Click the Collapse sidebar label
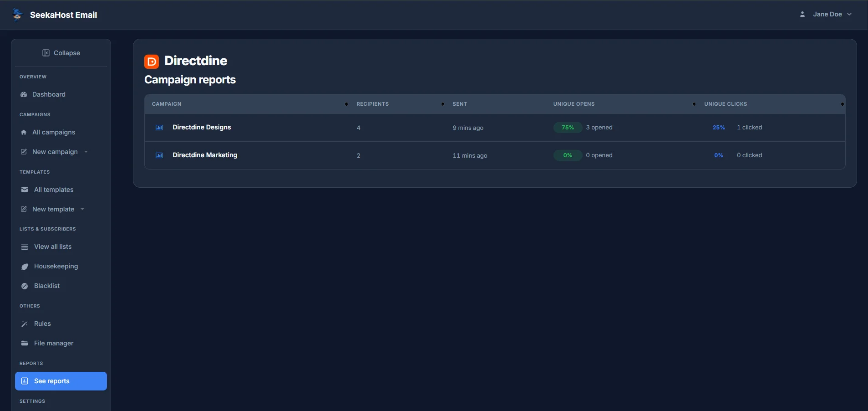 (67, 53)
